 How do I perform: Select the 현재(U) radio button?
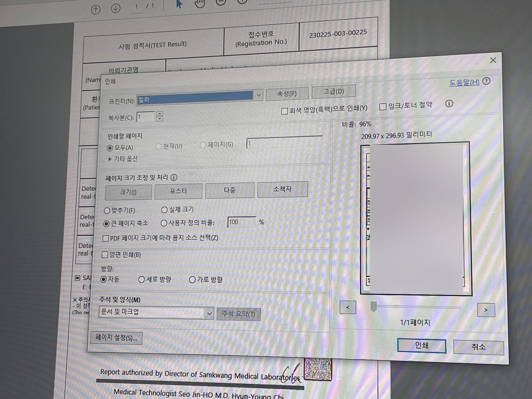pos(158,147)
